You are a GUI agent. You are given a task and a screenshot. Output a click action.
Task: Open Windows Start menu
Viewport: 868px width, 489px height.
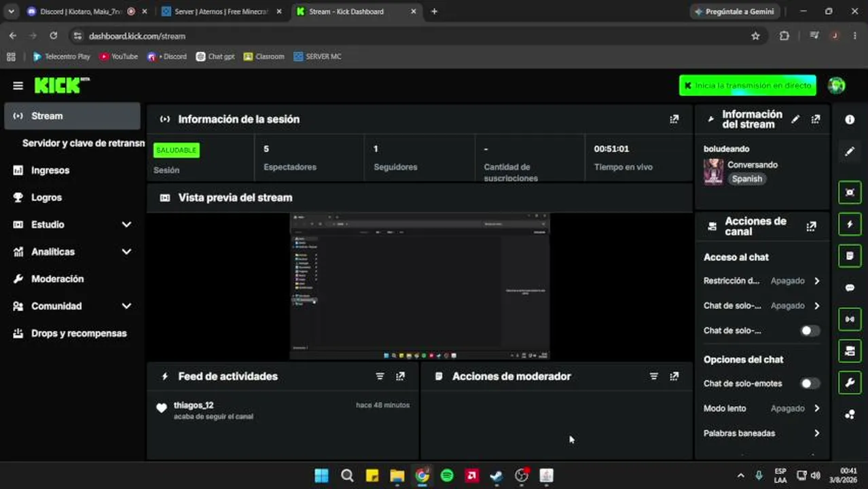click(x=322, y=475)
